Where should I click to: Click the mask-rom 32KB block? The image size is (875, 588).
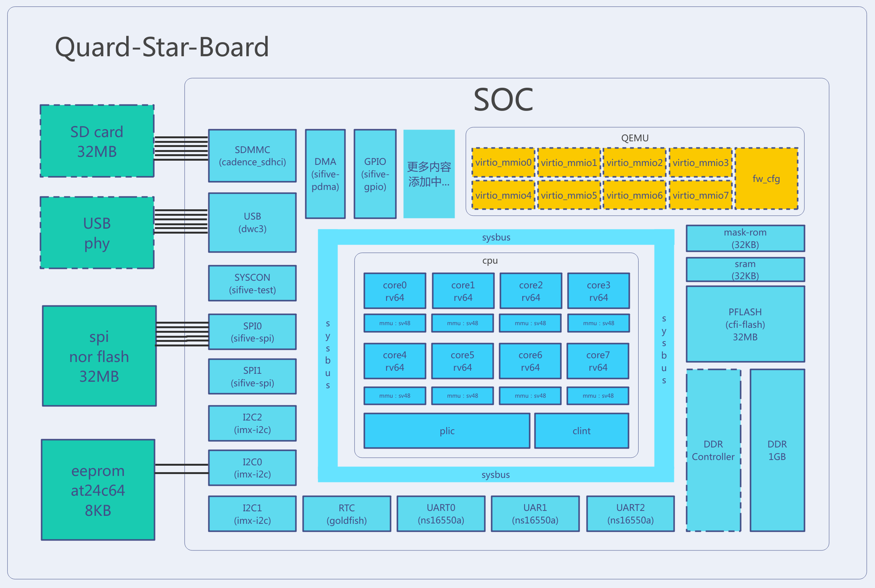[745, 238]
